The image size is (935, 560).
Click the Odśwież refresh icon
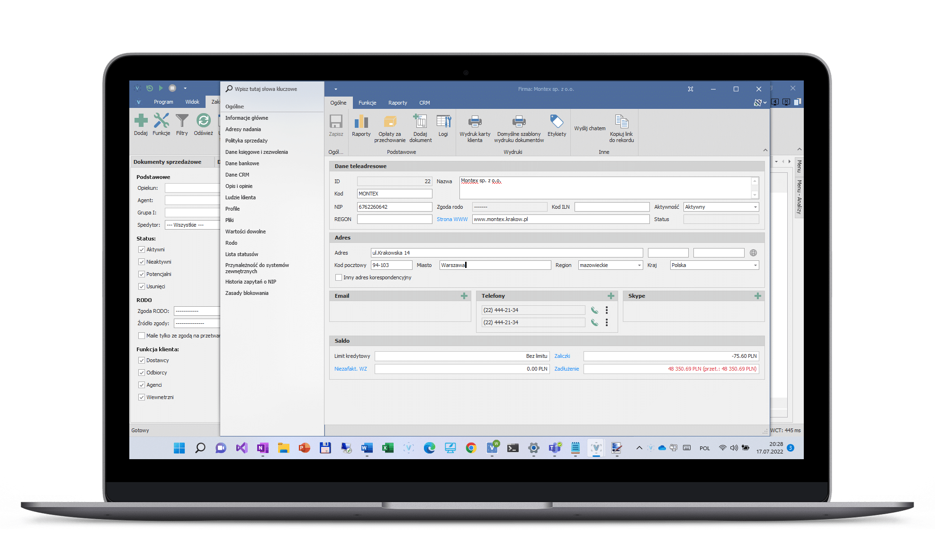203,121
